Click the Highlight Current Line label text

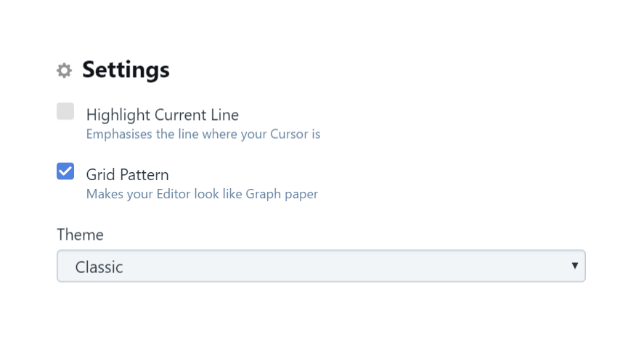pos(162,115)
